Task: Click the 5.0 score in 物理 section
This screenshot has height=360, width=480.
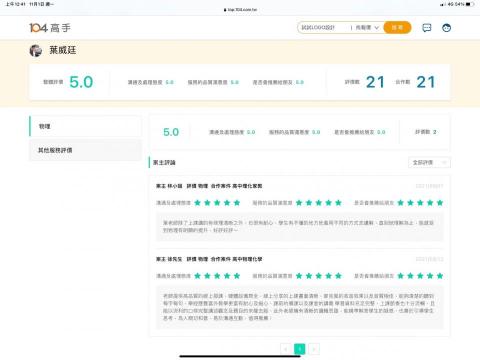Action: pyautogui.click(x=171, y=132)
